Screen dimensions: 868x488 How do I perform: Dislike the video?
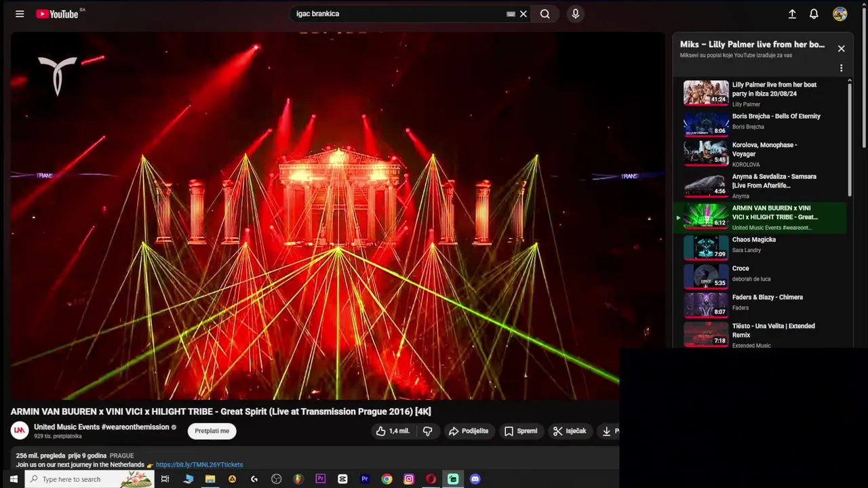[x=427, y=431]
